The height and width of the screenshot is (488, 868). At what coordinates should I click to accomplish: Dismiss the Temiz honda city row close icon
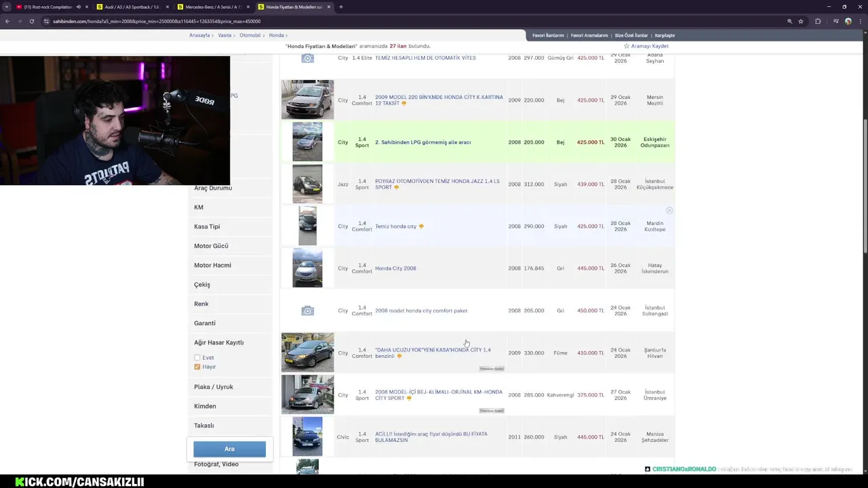[669, 211]
